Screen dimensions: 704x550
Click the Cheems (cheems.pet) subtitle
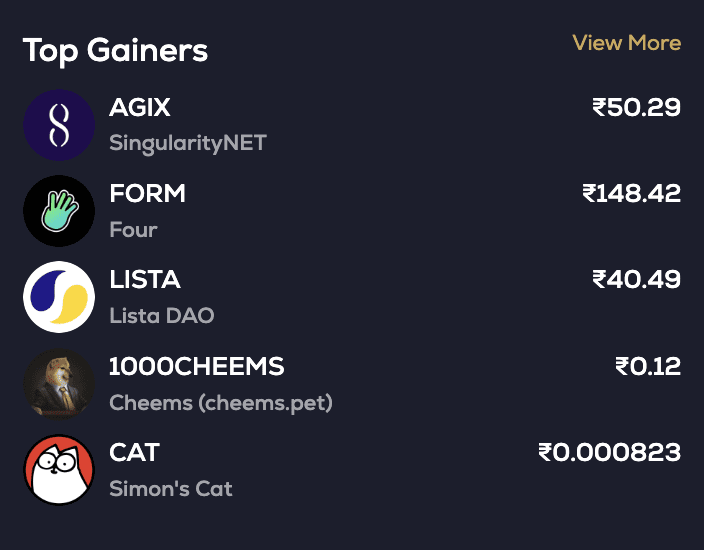pyautogui.click(x=221, y=403)
